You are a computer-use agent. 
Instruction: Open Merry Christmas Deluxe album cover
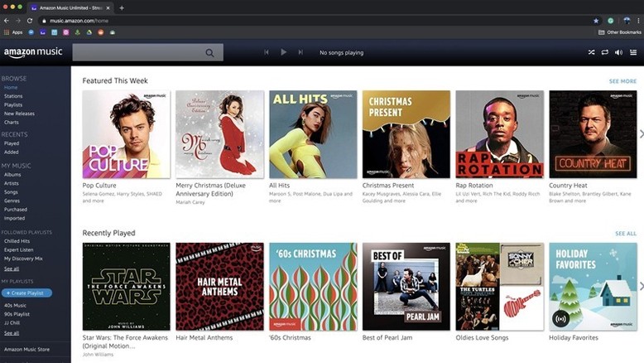[x=219, y=134]
